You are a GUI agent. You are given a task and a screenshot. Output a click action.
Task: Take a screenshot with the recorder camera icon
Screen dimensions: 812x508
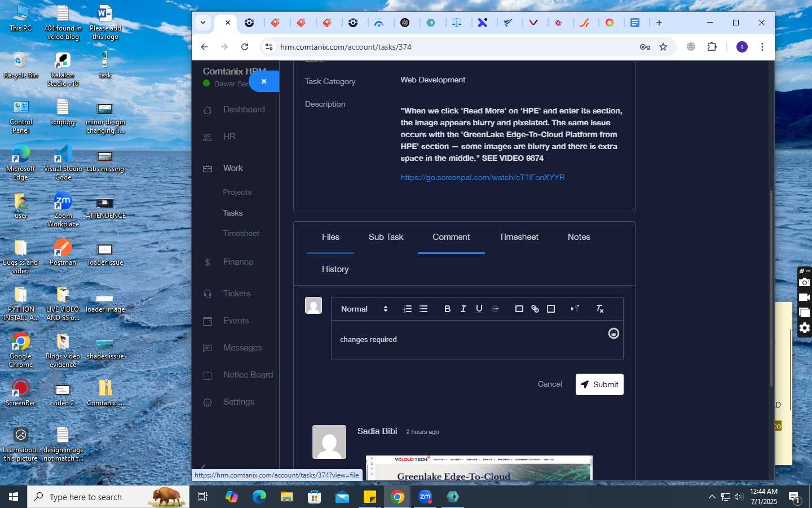tap(805, 282)
